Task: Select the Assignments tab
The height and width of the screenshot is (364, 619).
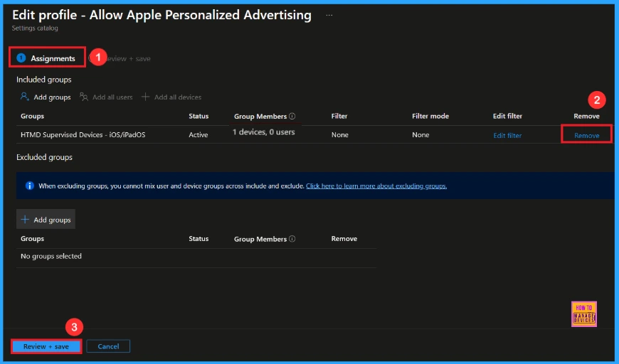Action: tap(46, 58)
